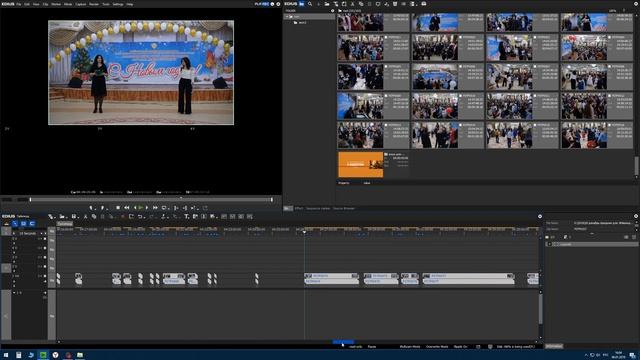Open the 10 Seconds timeline scale dropdown
640x360 pixels.
[28, 233]
